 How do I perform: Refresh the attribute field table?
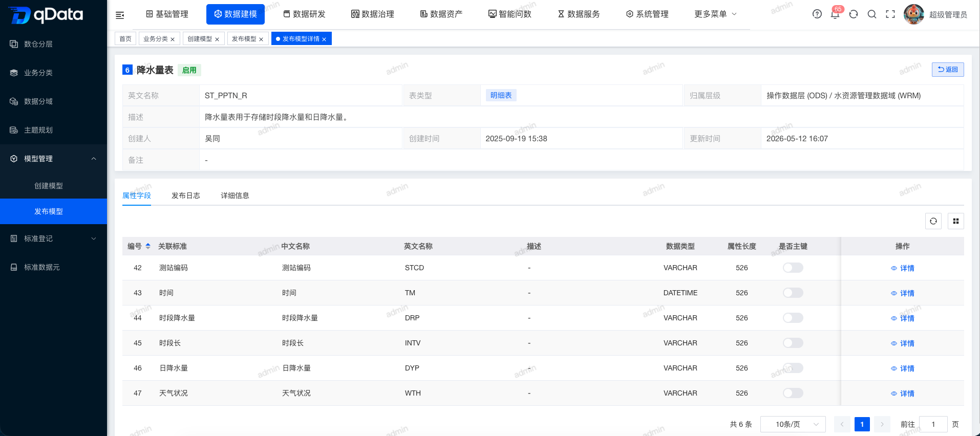click(933, 221)
